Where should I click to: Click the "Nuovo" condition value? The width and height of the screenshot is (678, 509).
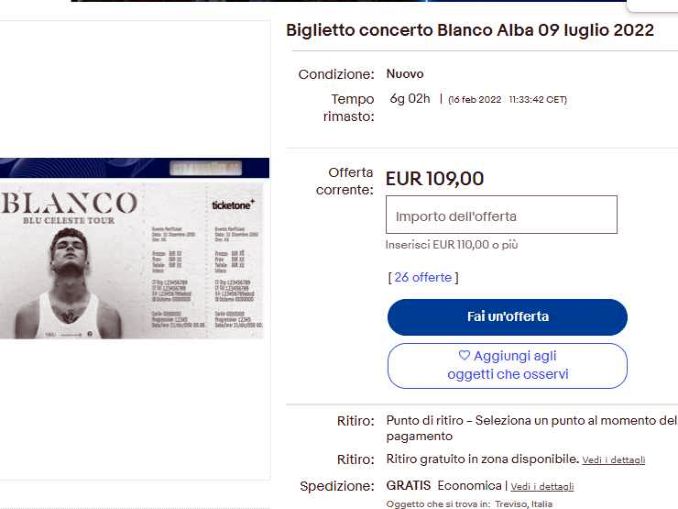point(405,75)
